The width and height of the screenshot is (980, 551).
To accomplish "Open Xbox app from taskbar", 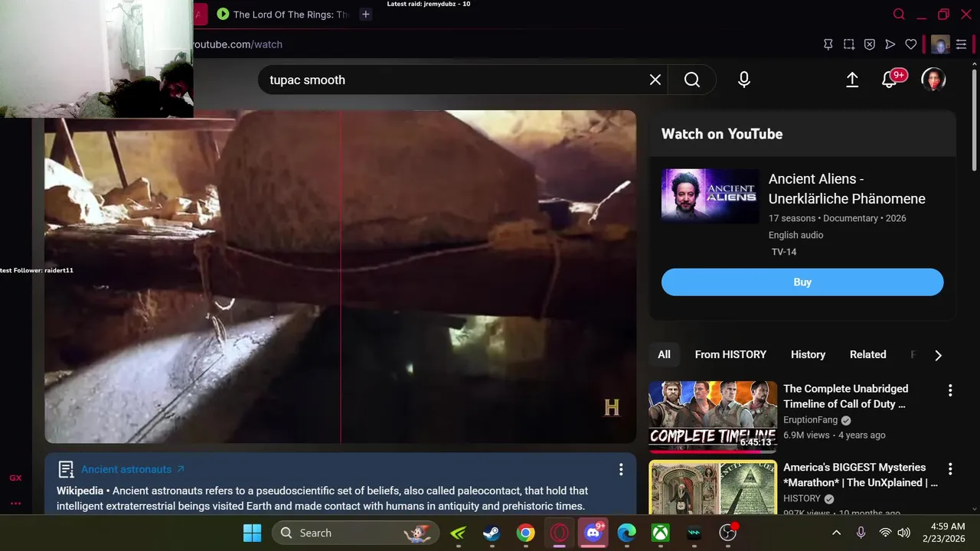I will point(661,533).
